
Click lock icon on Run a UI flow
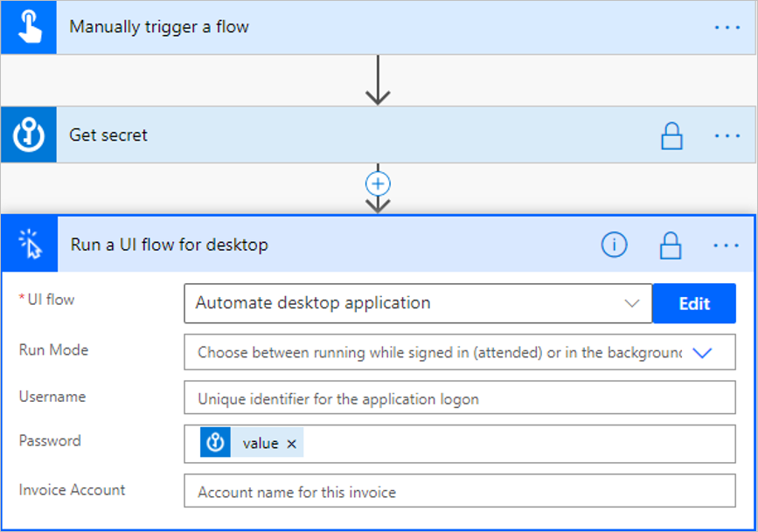click(x=671, y=245)
